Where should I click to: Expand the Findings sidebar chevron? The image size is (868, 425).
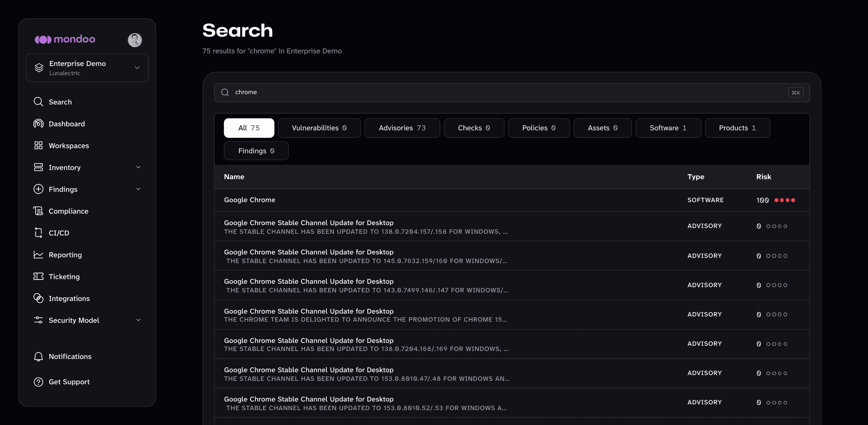click(138, 189)
